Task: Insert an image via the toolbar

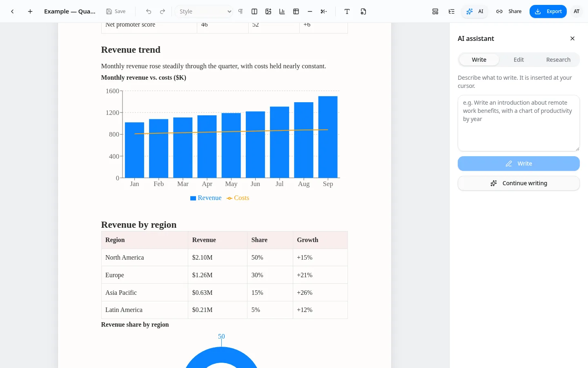Action: (268, 11)
